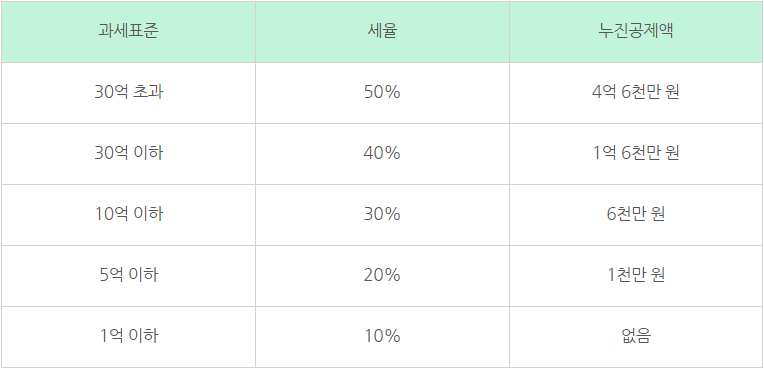Click the 누진공제액 column header
Image resolution: width=764 pixels, height=369 pixels.
pos(636,32)
